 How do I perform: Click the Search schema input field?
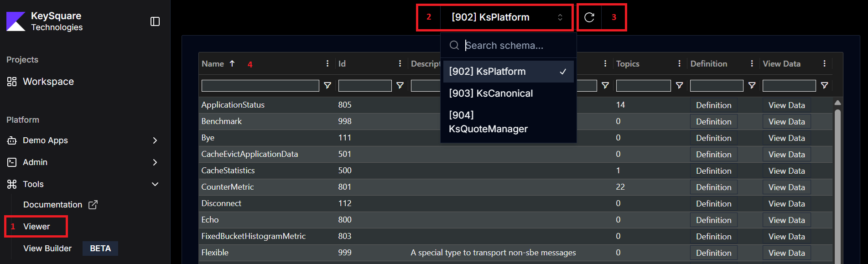pyautogui.click(x=515, y=46)
